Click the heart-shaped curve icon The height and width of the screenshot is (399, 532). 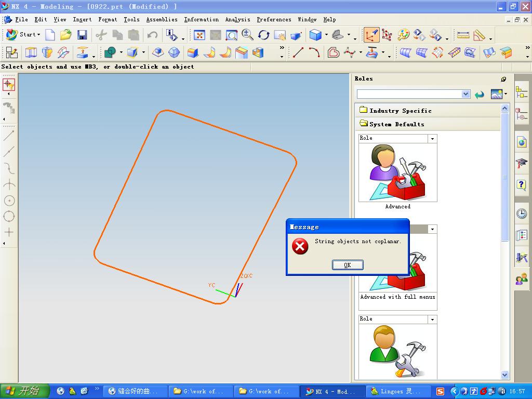pyautogui.click(x=334, y=52)
